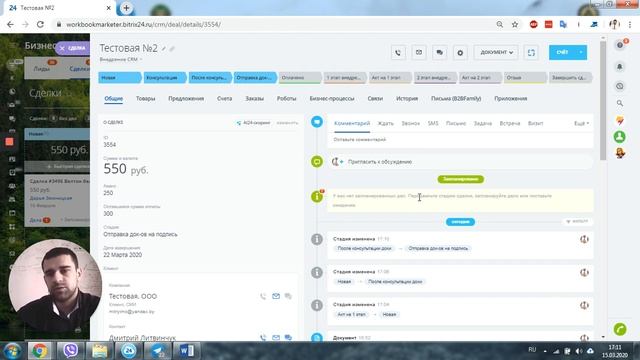The width and height of the screenshot is (640, 360).
Task: Open the Заказы tab
Action: tap(255, 99)
